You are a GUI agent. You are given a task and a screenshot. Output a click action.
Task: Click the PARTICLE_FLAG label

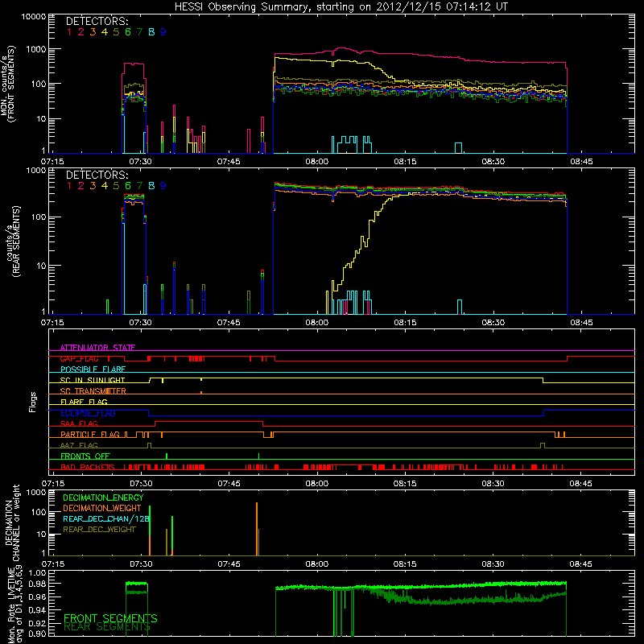click(x=90, y=435)
